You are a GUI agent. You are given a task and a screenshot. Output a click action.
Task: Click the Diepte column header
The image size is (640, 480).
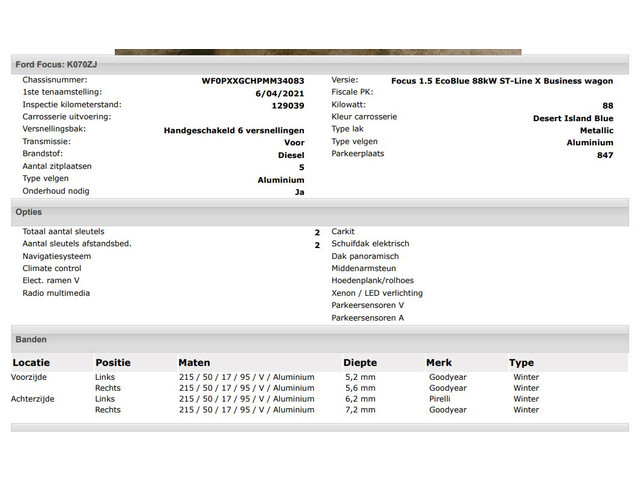click(360, 363)
